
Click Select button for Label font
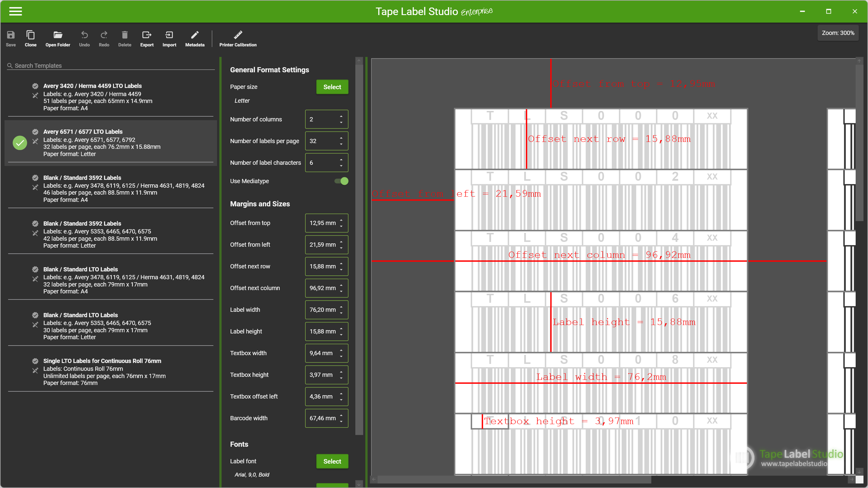(x=332, y=461)
